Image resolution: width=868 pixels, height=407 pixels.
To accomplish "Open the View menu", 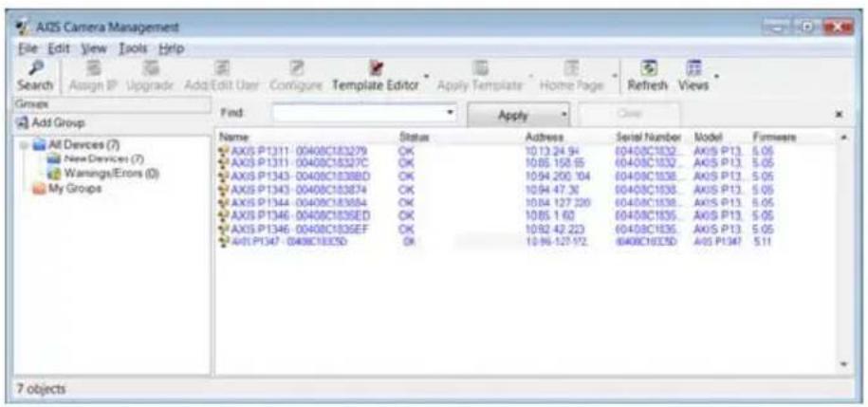I will 94,48.
